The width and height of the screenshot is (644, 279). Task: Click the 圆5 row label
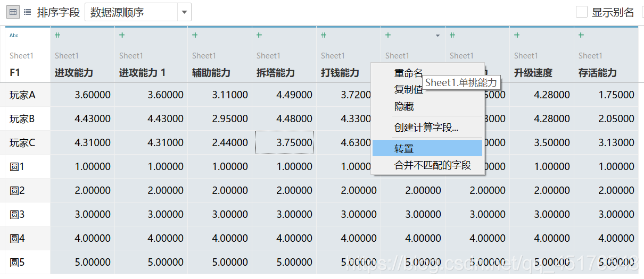(17, 262)
